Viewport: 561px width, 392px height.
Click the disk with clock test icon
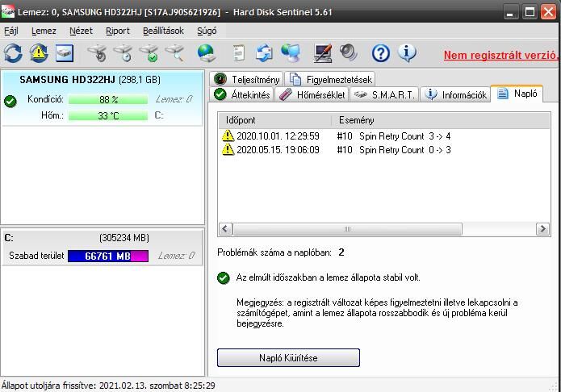pyautogui.click(x=123, y=53)
